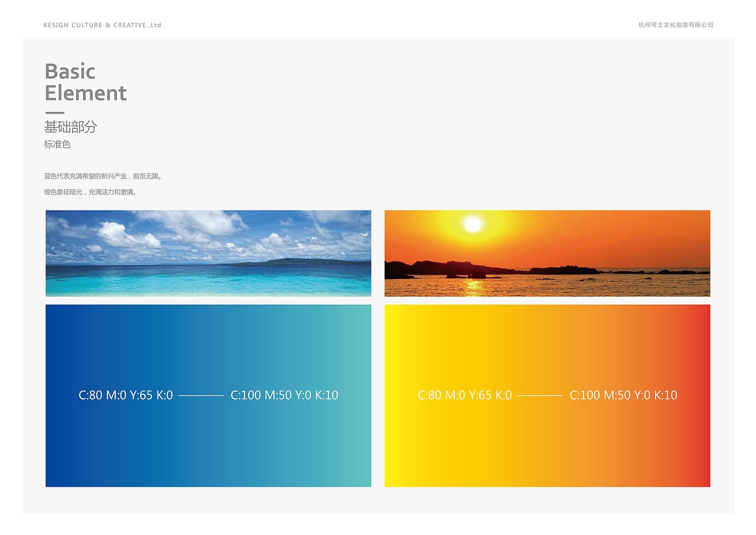The width and height of the screenshot is (756, 535).
Task: Click the '杭州可士文化创意有限公司' header text
Action: [x=676, y=25]
